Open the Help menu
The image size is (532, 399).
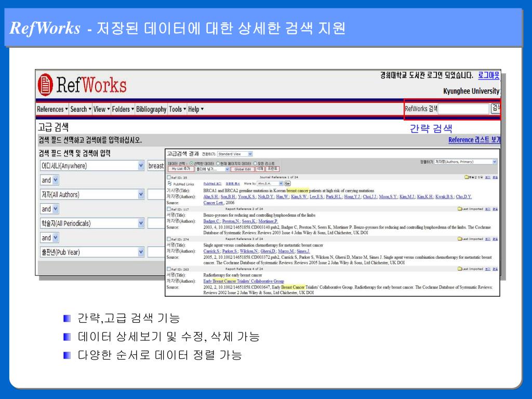[196, 109]
